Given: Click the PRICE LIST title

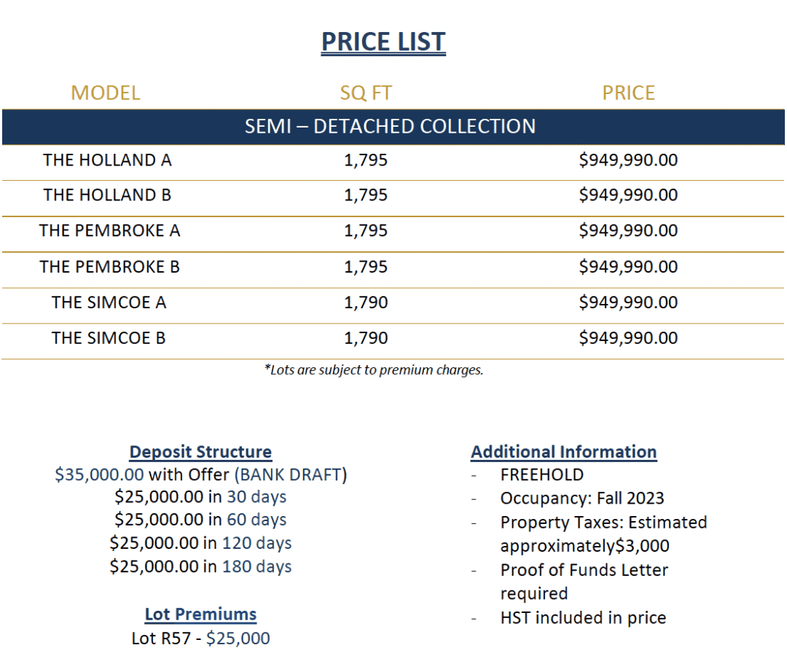Looking at the screenshot, I should point(383,42).
